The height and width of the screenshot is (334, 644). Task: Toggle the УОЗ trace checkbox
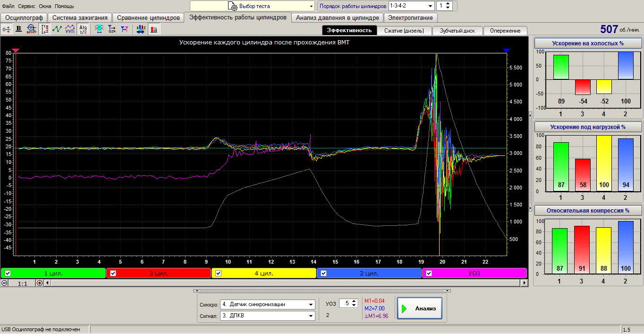click(429, 273)
